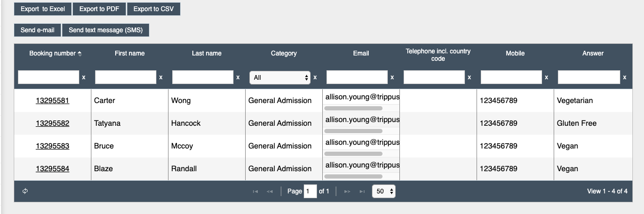Viewport: 644px width, 214px height.
Task: Go to the next page
Action: click(347, 191)
